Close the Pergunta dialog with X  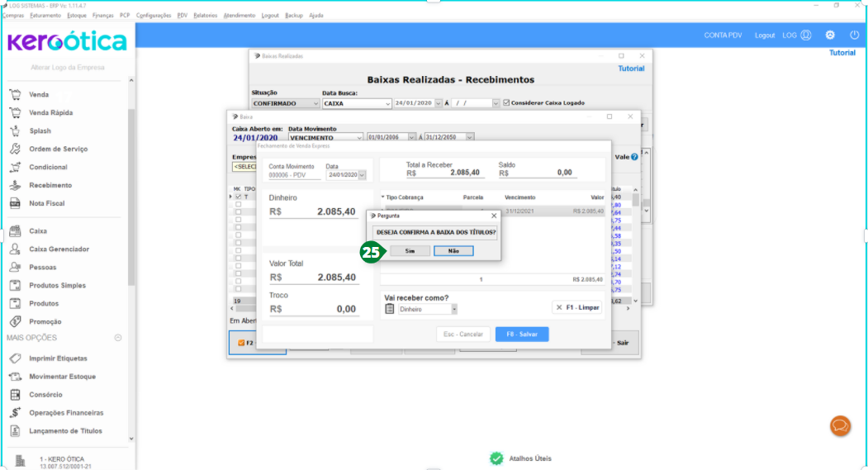click(x=494, y=216)
